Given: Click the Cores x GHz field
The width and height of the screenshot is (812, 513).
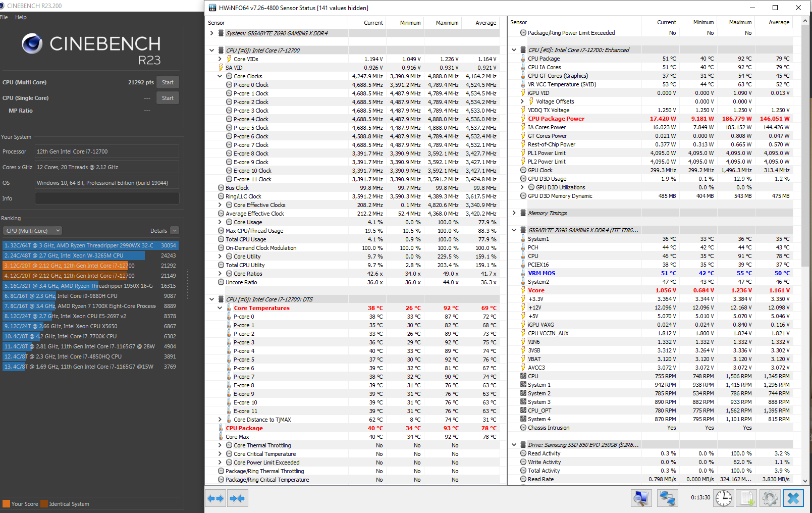Looking at the screenshot, I should (107, 167).
